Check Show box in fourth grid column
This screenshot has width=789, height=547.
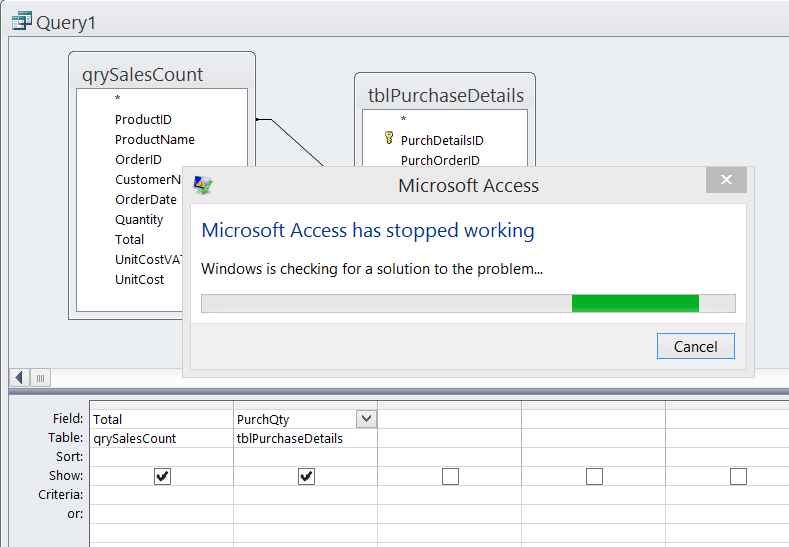594,476
